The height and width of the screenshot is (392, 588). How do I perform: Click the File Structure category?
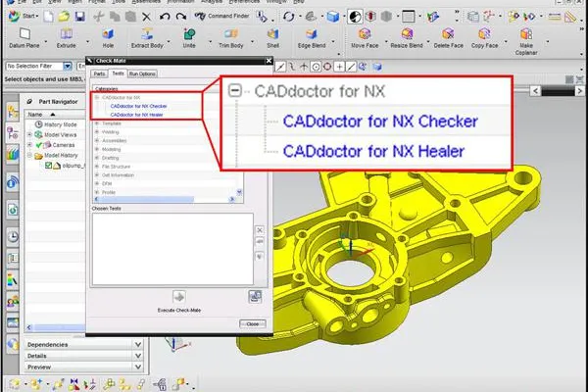pyautogui.click(x=116, y=167)
